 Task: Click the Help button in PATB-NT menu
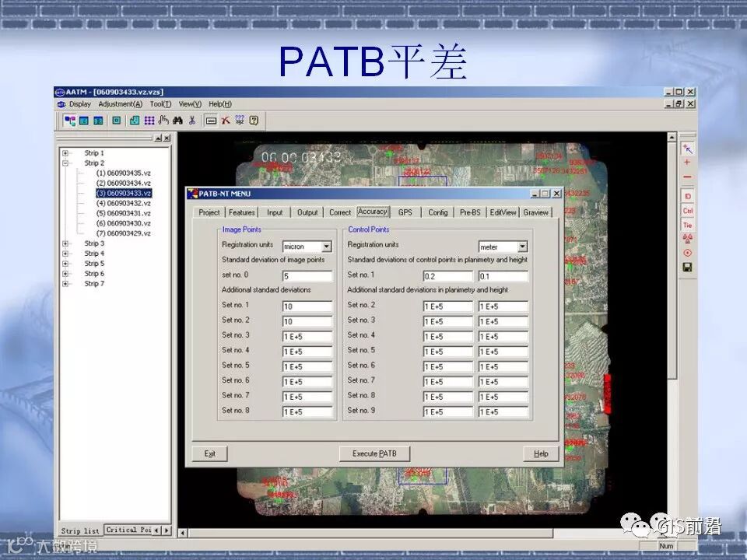541,453
